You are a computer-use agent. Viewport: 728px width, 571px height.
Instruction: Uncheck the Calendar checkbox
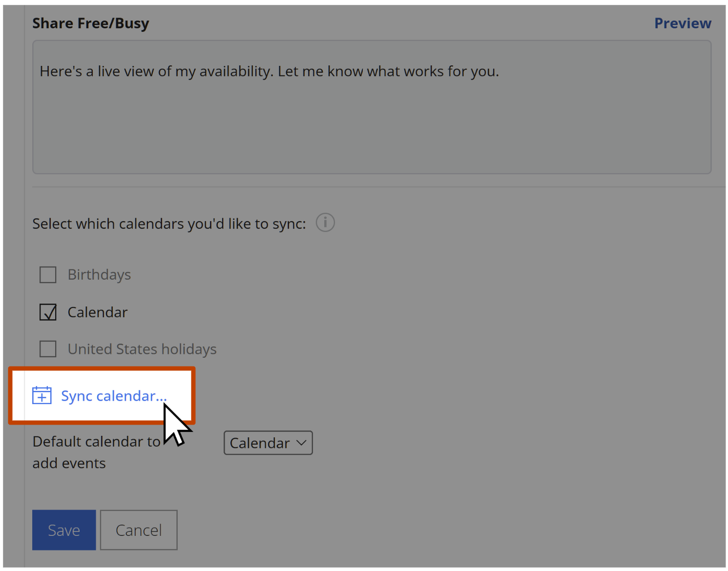[x=48, y=312]
